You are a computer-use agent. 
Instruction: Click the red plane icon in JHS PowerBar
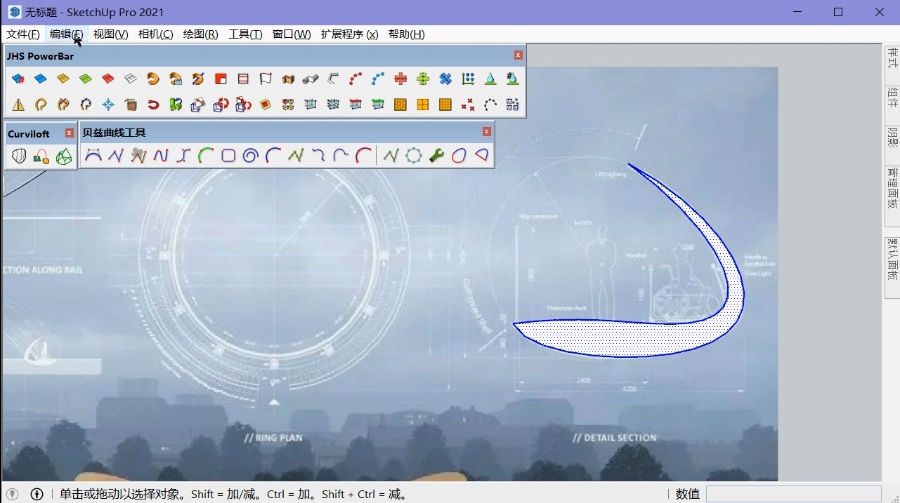[107, 79]
